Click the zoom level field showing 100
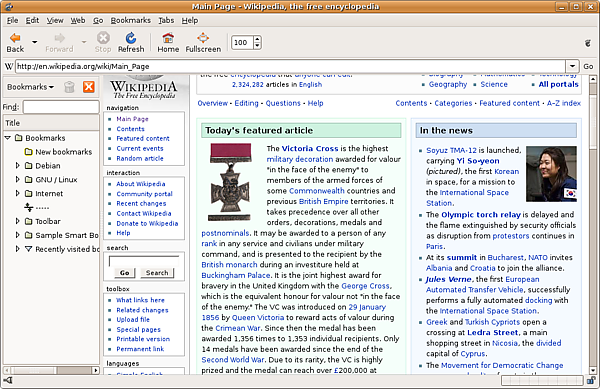The height and width of the screenshot is (389, 600). pyautogui.click(x=242, y=42)
